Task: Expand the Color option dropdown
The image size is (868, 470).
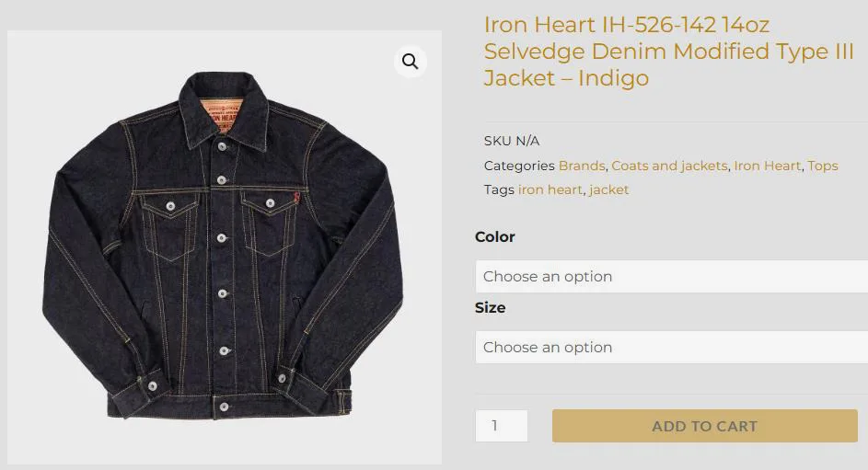Action: 672,277
